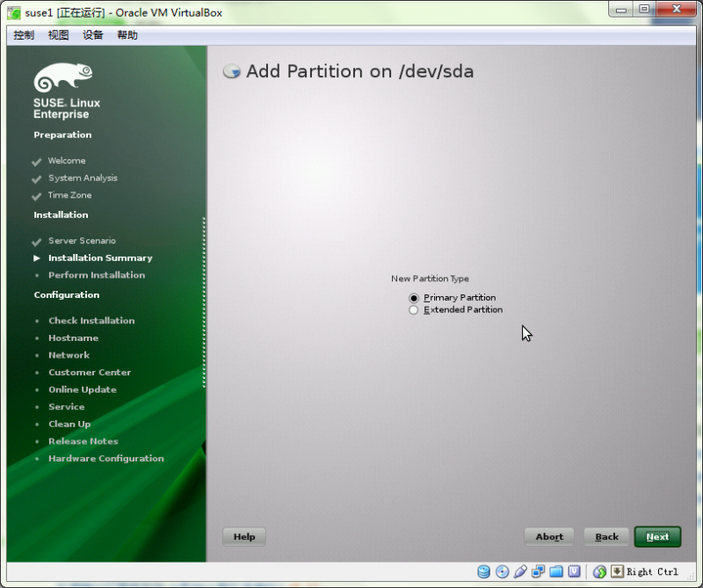Select the Primary Partition option
Image resolution: width=703 pixels, height=588 pixels.
(413, 297)
